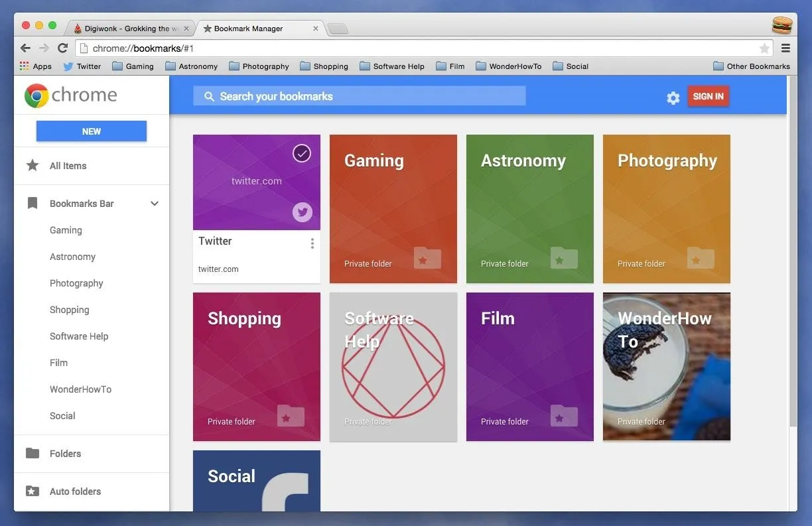
Task: Close the Bookmark Manager tab
Action: (316, 29)
